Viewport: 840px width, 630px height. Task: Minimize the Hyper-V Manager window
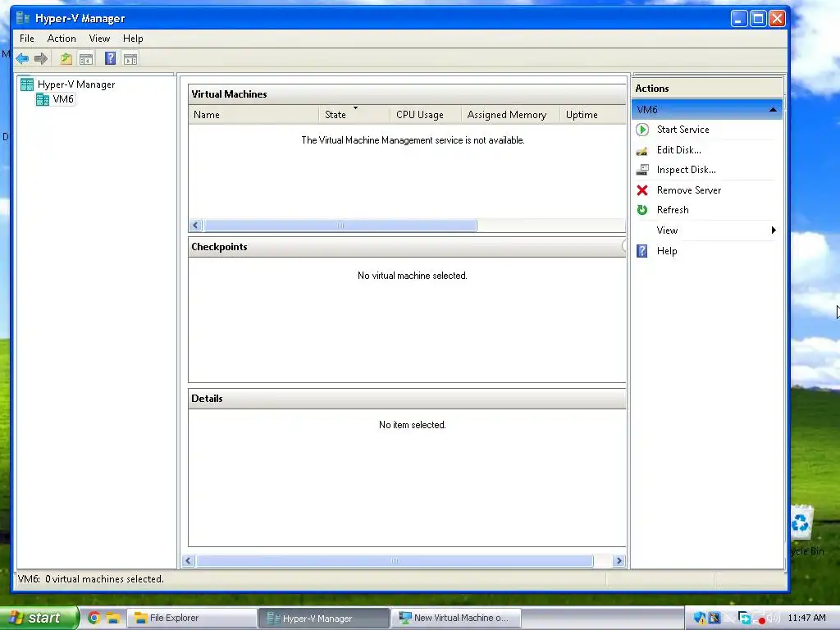point(739,19)
